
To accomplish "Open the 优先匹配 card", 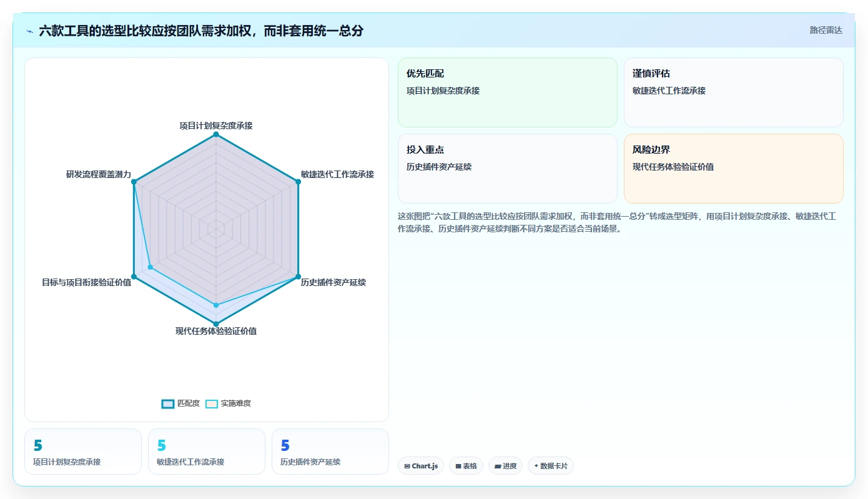I will coord(508,92).
